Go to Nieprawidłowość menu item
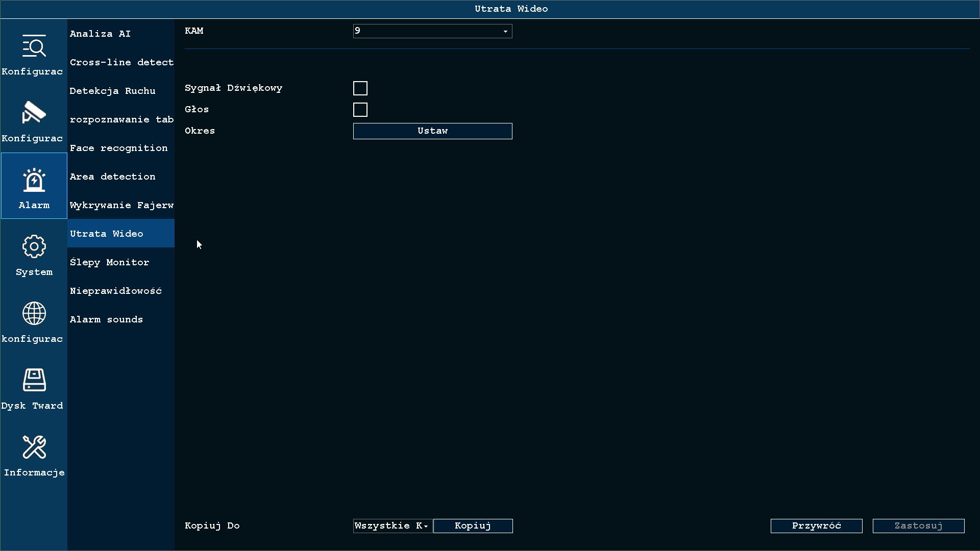The image size is (980, 551). [121, 291]
